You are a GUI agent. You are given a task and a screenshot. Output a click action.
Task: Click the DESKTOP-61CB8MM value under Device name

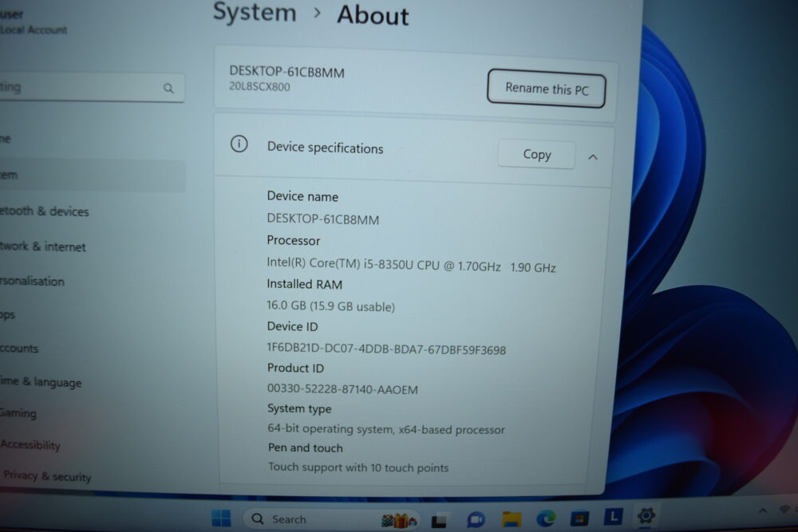[322, 219]
